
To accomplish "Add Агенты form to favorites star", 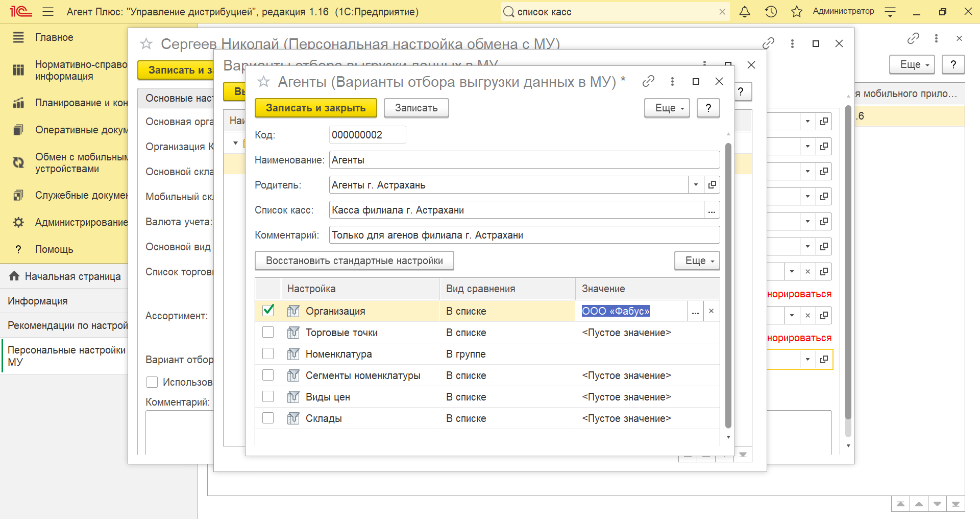I will [x=263, y=81].
